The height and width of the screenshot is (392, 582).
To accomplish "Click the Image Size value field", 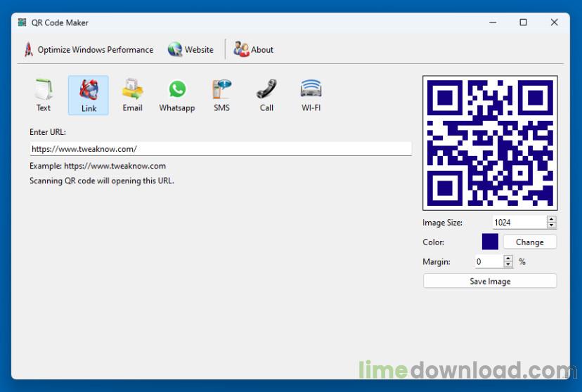I will coord(518,222).
